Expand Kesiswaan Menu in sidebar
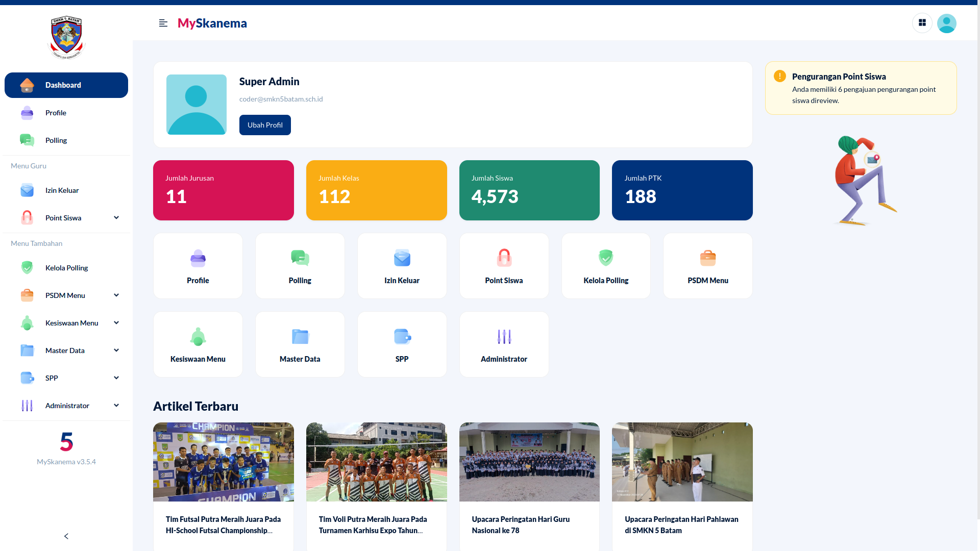This screenshot has height=551, width=980. 116,323
